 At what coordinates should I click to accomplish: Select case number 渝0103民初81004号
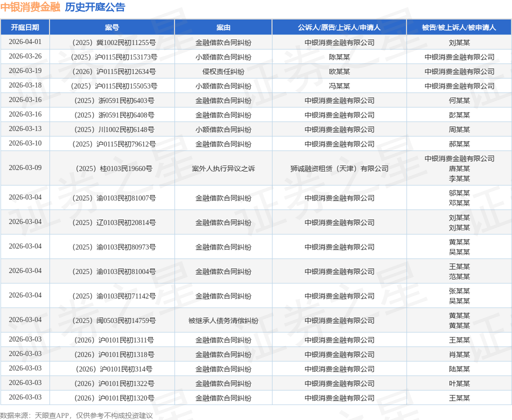(126, 271)
